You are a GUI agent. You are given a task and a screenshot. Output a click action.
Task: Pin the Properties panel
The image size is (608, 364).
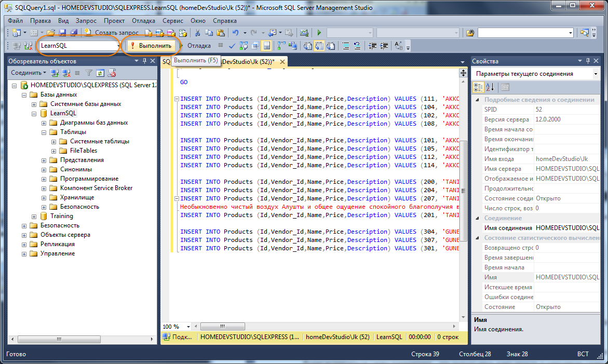(588, 61)
